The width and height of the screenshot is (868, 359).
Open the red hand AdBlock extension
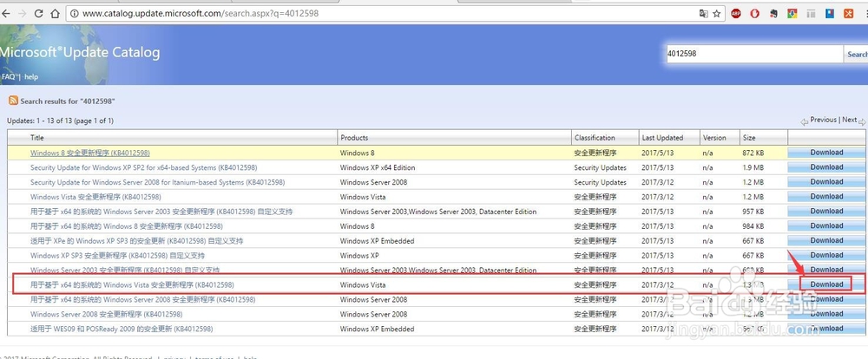point(755,13)
